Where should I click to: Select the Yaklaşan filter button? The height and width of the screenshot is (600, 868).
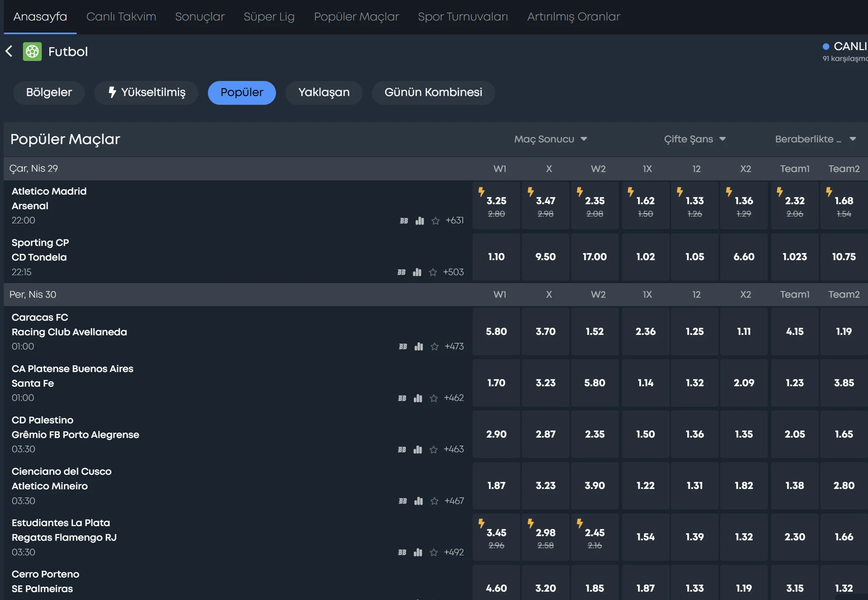(x=324, y=93)
